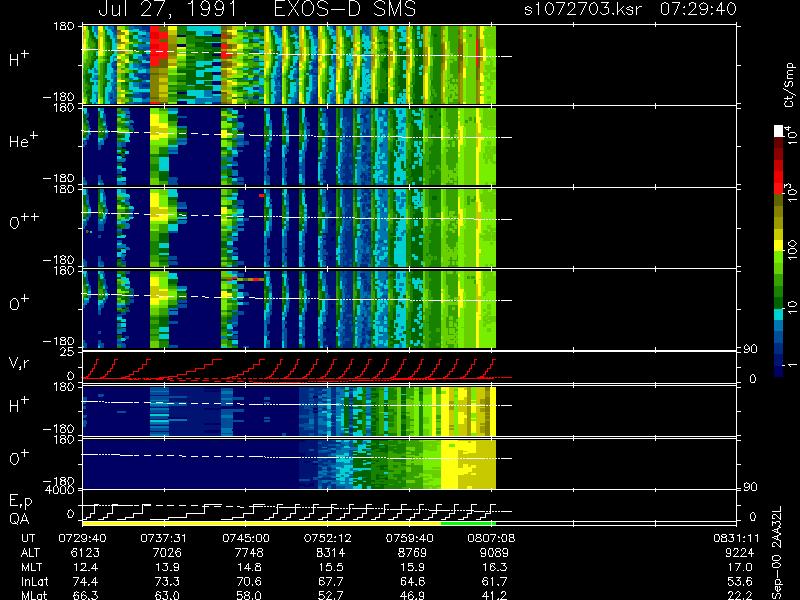The image size is (800, 600).
Task: Click the yellow QA status bar segment
Action: coord(261,523)
